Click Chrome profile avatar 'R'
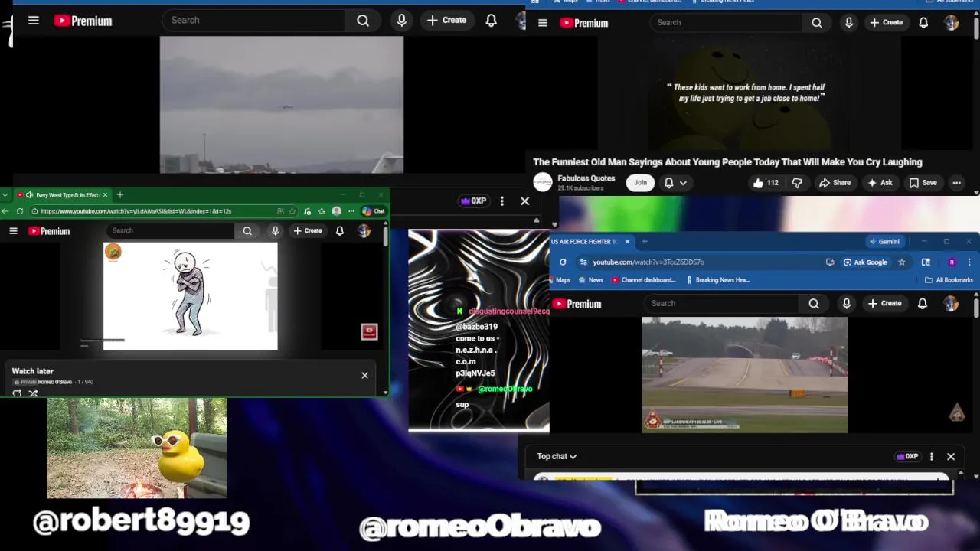 click(x=952, y=262)
